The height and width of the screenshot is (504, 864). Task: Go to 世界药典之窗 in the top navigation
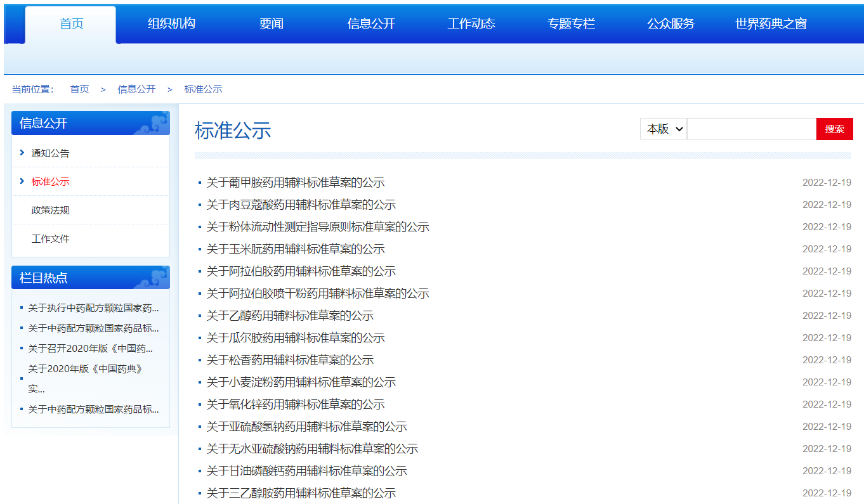tap(771, 24)
